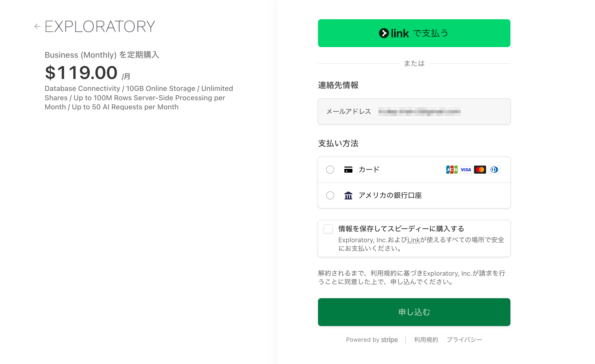Click the Mastercard logo

[480, 170]
